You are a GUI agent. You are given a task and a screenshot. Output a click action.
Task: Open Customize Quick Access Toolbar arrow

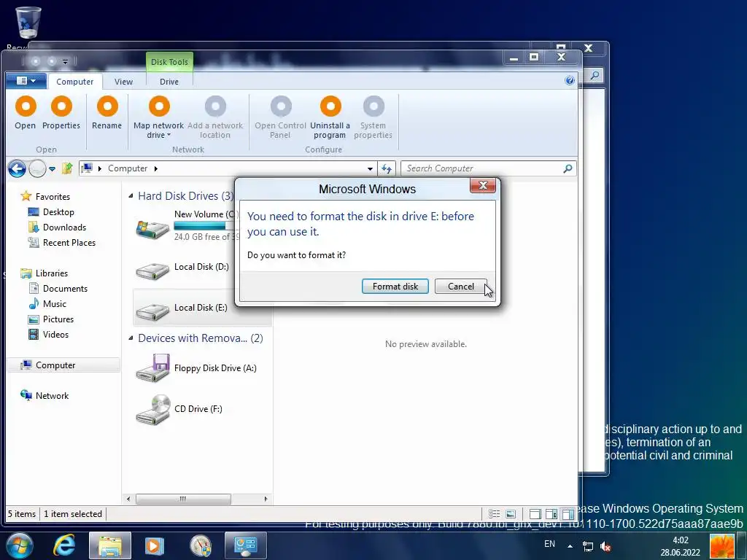point(65,61)
